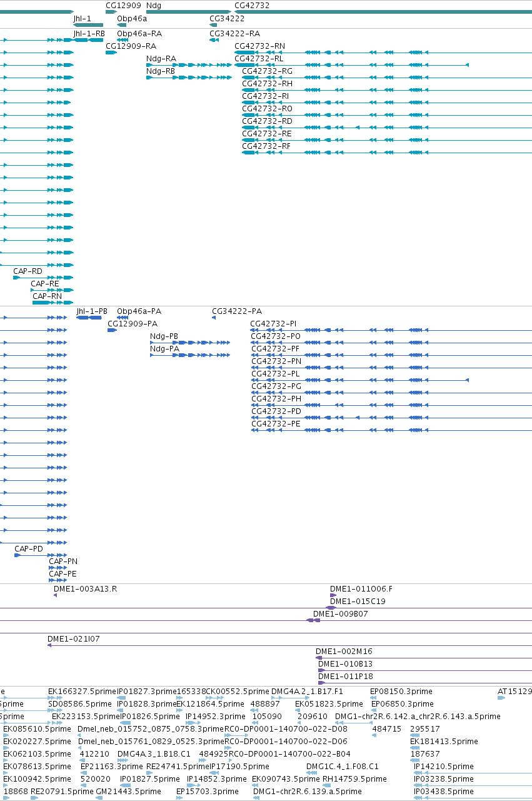Click protein Ndg-PA

click(164, 348)
